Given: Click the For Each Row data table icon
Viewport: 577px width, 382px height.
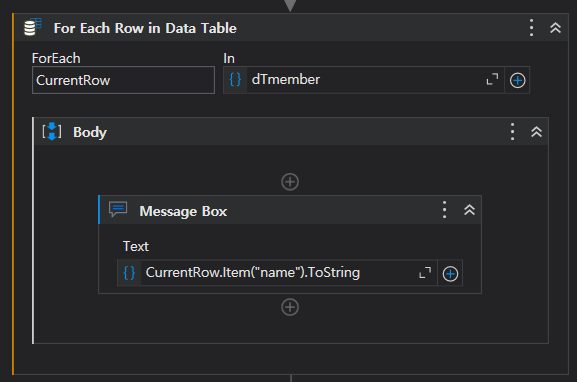Looking at the screenshot, I should point(32,28).
